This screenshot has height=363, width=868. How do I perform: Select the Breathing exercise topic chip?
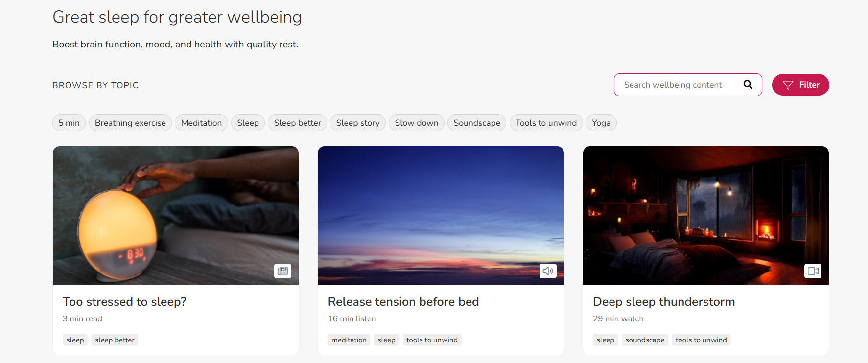[130, 123]
